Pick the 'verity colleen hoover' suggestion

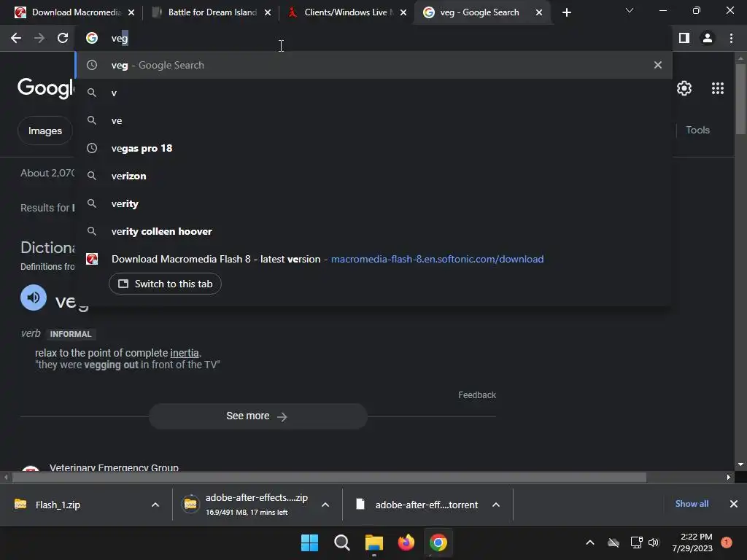(x=373, y=231)
